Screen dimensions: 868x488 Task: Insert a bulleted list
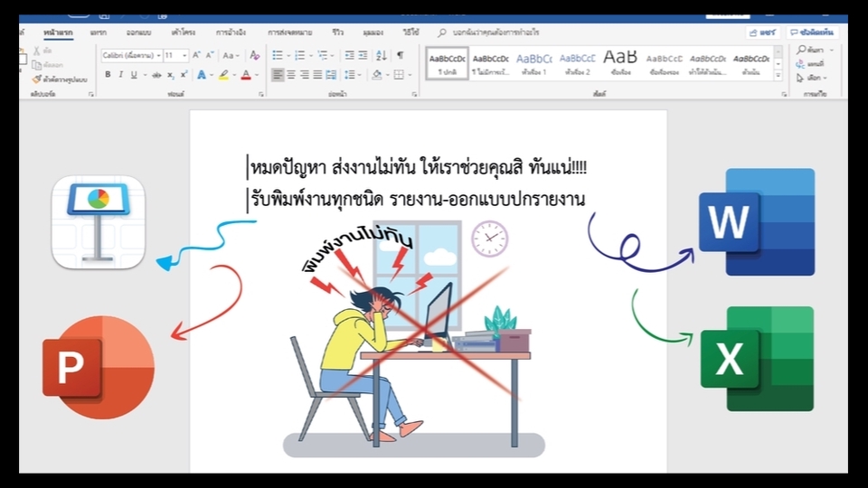pyautogui.click(x=278, y=55)
